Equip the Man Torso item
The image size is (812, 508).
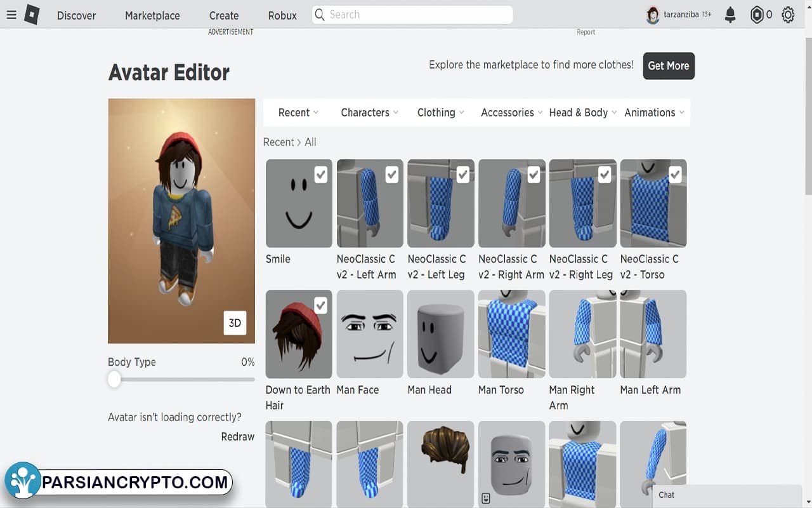pos(511,334)
